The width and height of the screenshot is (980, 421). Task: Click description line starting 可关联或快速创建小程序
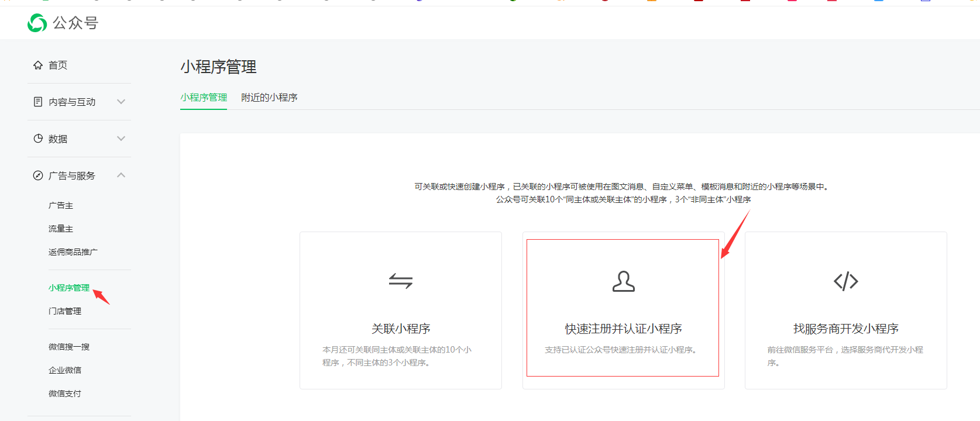(x=623, y=187)
